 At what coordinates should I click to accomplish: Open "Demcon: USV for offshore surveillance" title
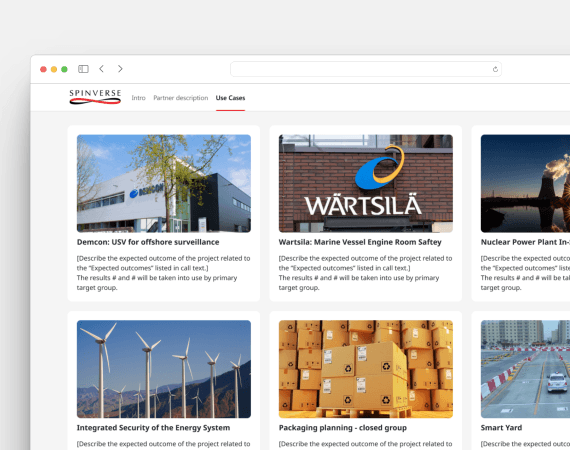(148, 242)
